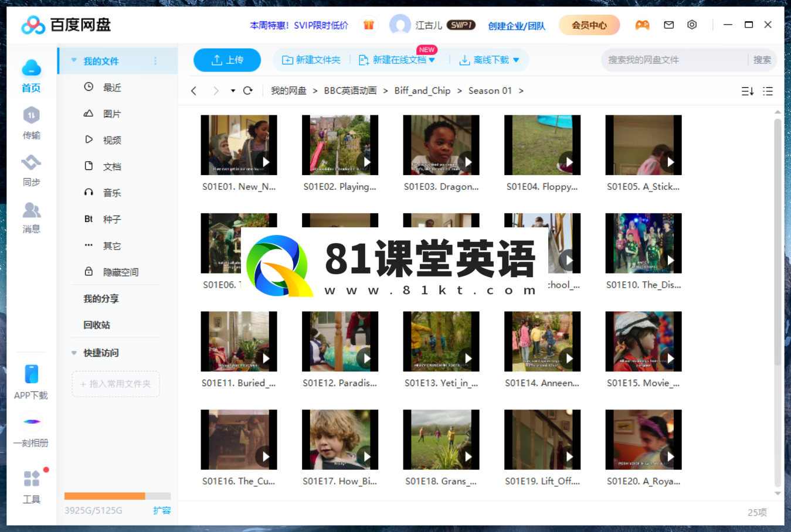Click the 拖入常用文件夹 drop area
This screenshot has width=791, height=532.
point(116,384)
